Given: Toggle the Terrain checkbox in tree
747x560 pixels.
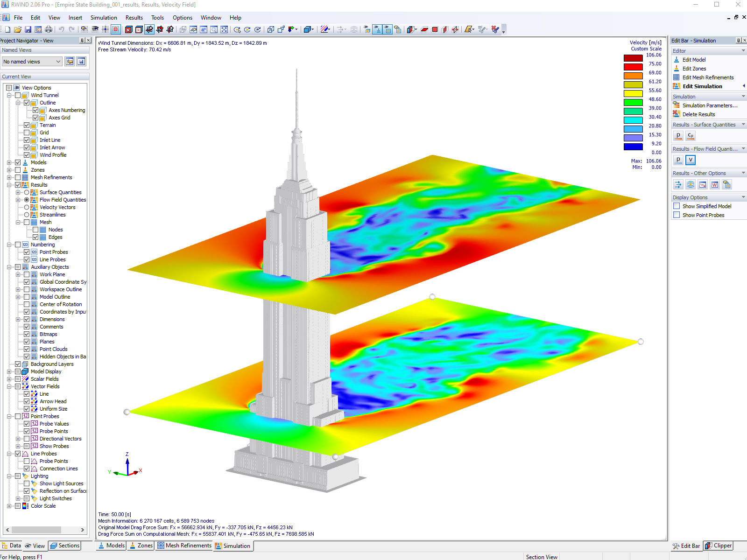Looking at the screenshot, I should click(x=27, y=125).
